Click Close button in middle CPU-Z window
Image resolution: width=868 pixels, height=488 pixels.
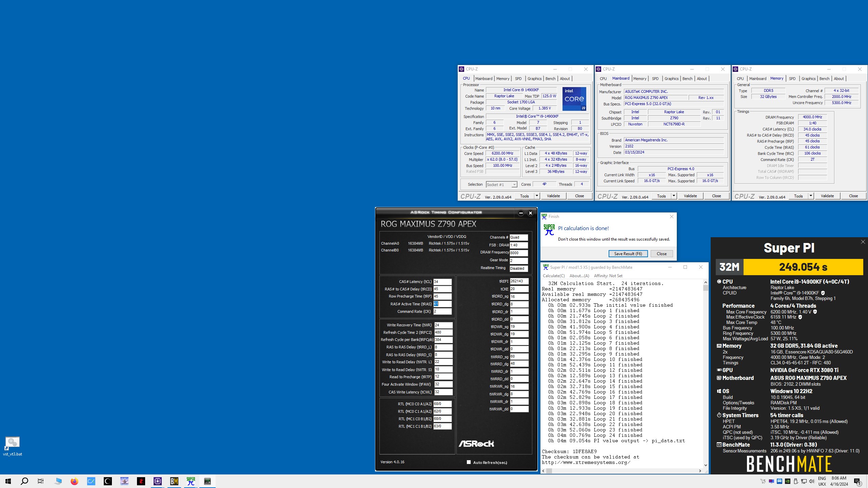click(x=716, y=196)
